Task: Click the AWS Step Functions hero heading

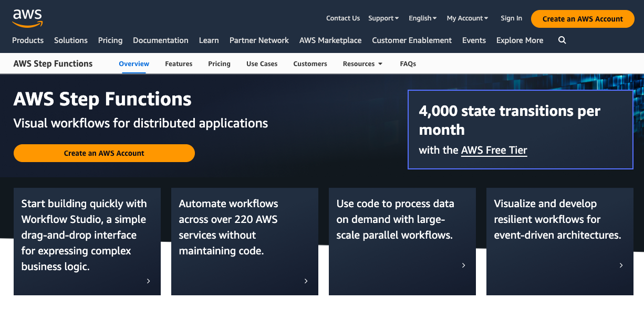Action: (102, 99)
